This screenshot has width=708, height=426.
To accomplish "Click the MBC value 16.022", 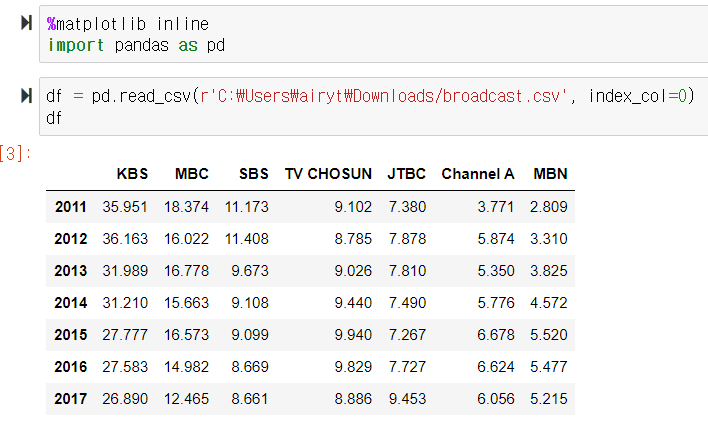I will pyautogui.click(x=186, y=239).
